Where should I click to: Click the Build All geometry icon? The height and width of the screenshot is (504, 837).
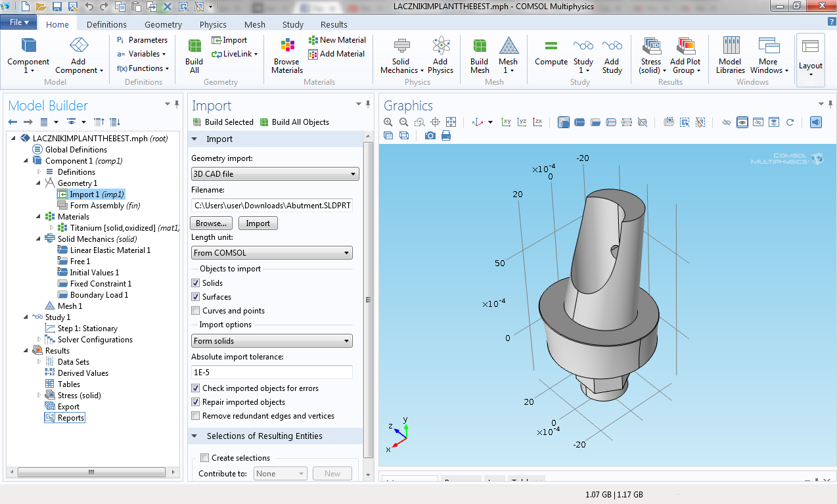tap(194, 56)
